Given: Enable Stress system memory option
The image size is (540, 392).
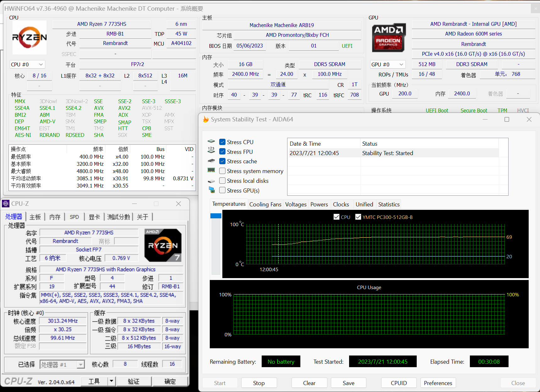Looking at the screenshot, I should coord(222,171).
